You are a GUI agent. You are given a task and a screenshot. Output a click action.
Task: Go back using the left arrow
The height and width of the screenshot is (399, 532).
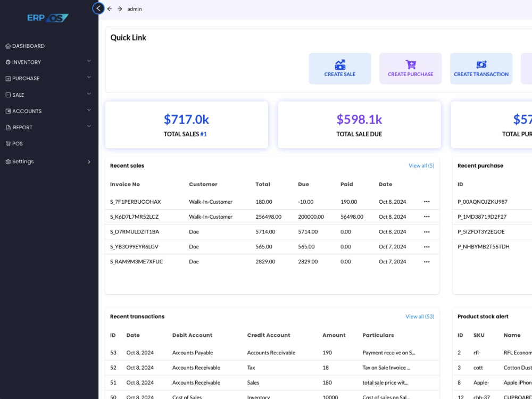[110, 9]
